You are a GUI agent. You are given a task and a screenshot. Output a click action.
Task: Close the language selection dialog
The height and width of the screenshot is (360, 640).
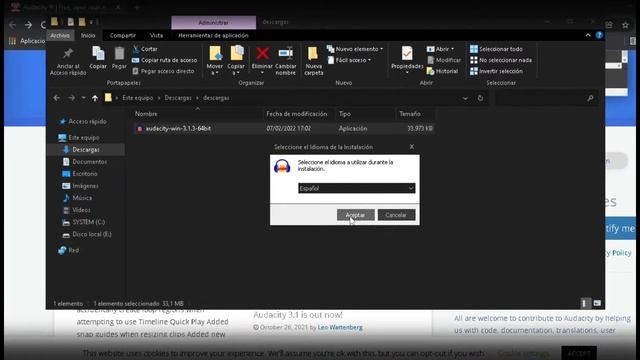pyautogui.click(x=411, y=147)
